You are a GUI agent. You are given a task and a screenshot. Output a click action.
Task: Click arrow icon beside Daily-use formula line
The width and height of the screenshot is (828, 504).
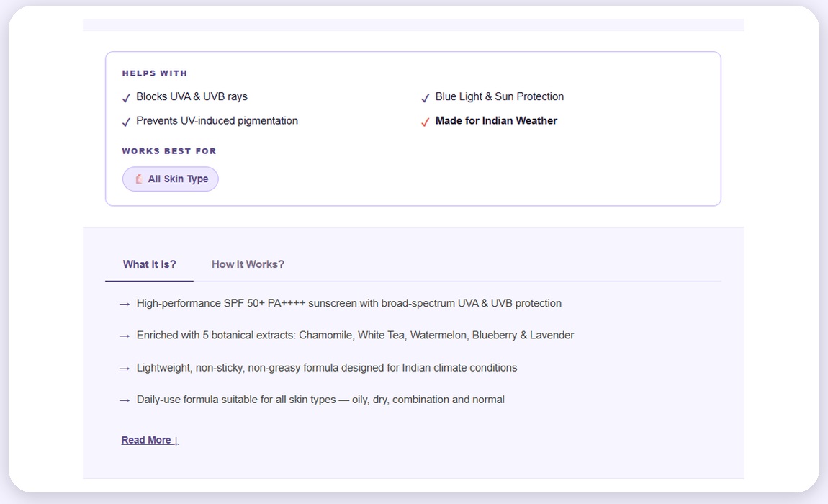point(125,400)
